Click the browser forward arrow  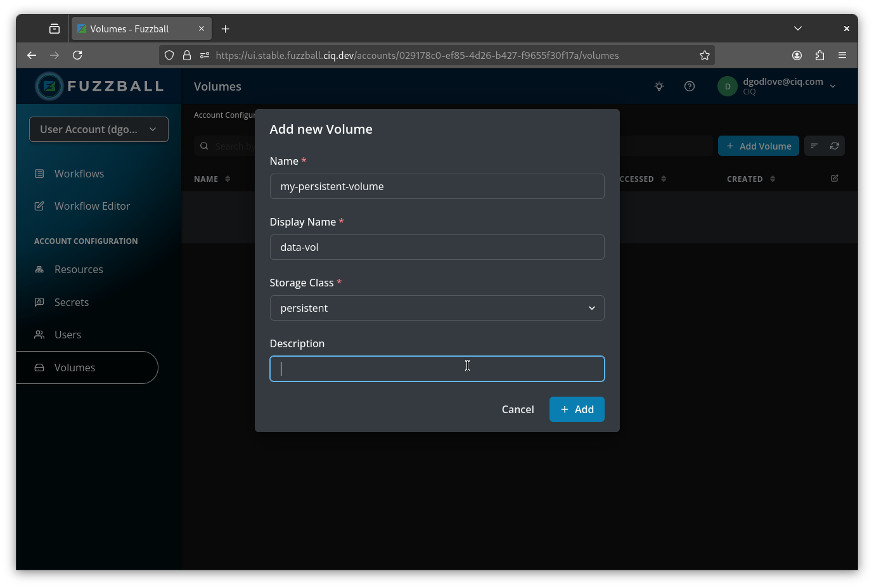pyautogui.click(x=55, y=55)
